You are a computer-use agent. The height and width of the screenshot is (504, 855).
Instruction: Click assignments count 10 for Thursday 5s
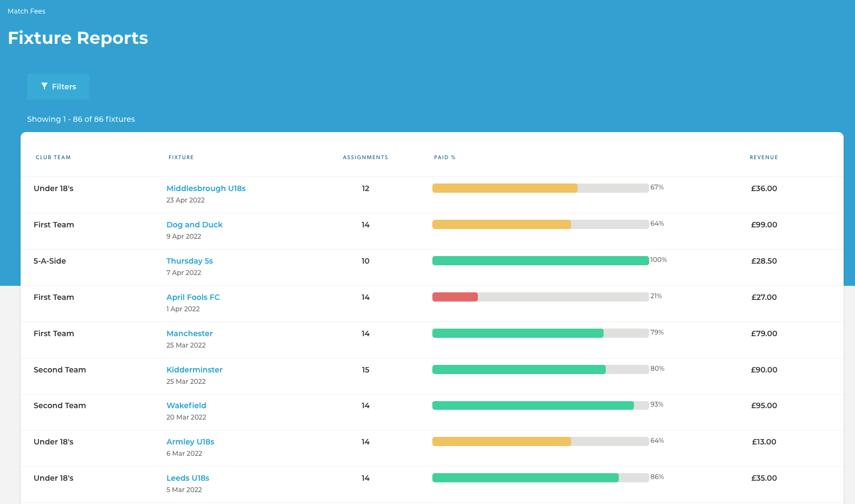pos(366,261)
